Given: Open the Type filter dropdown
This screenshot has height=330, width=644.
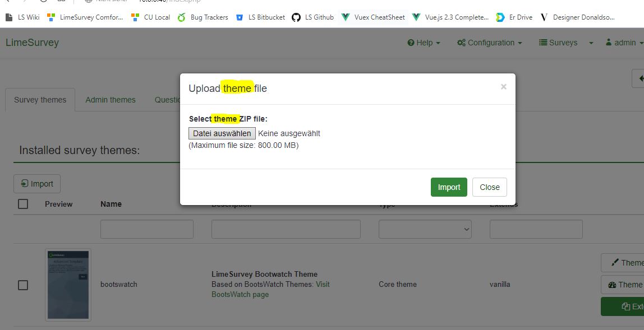Looking at the screenshot, I should (425, 229).
